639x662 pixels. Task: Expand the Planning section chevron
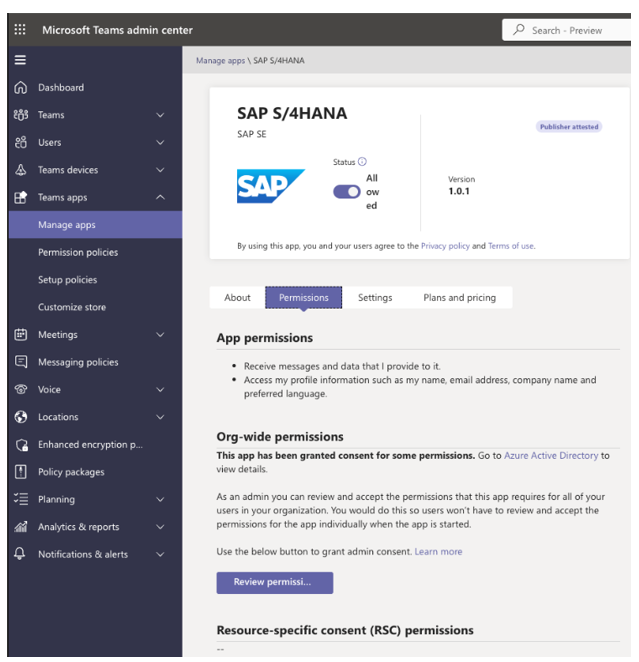[x=160, y=500]
